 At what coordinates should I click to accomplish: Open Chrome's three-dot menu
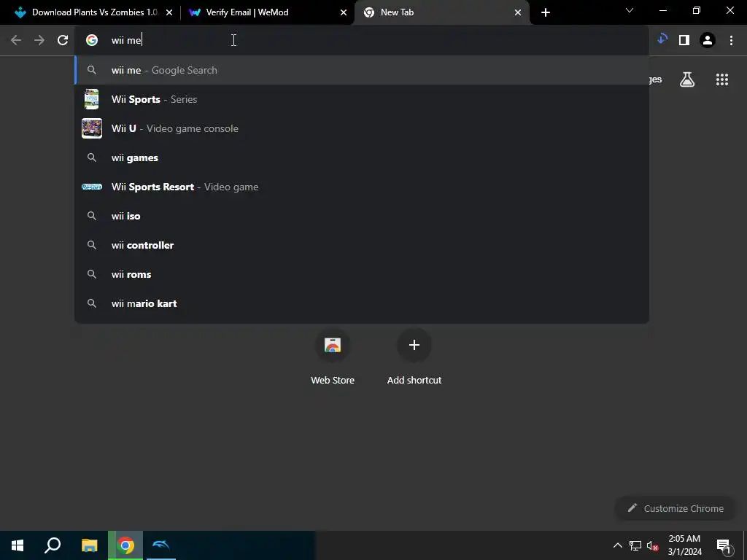click(731, 40)
